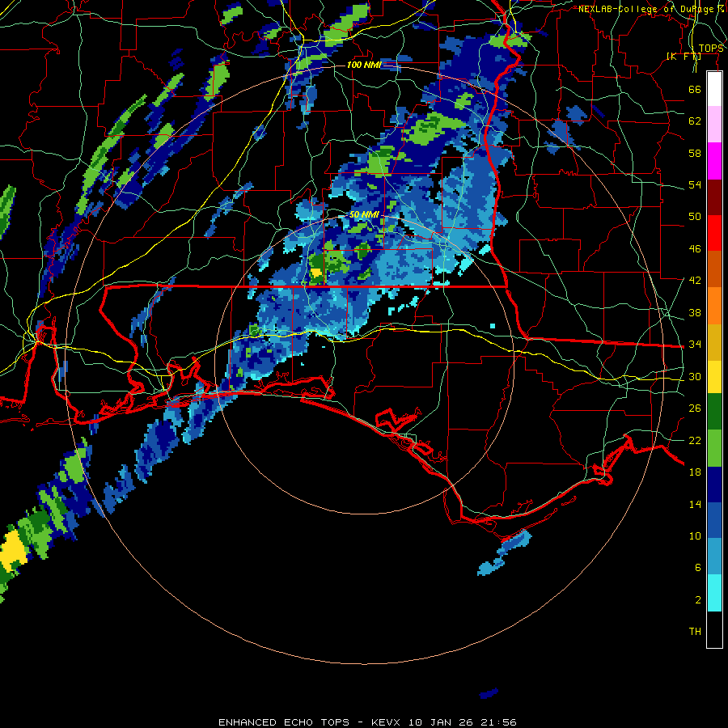Image resolution: width=728 pixels, height=728 pixels.
Task: Select the light blue legend swatch
Action: coord(714,557)
